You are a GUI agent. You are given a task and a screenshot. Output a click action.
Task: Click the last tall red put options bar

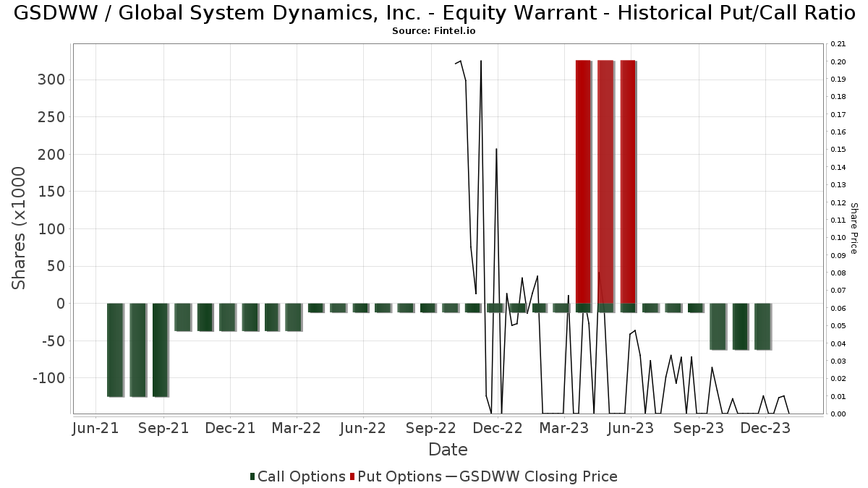[x=628, y=182]
